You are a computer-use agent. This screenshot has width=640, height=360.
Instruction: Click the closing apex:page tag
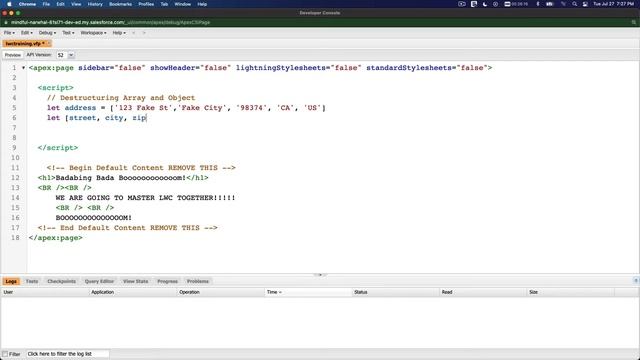(56, 238)
